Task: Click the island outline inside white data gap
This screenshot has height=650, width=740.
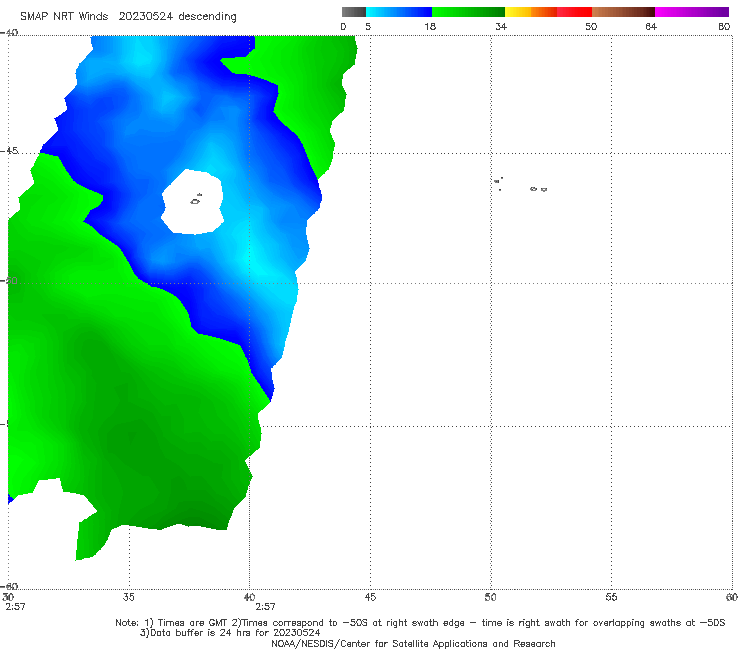Action: click(x=196, y=200)
